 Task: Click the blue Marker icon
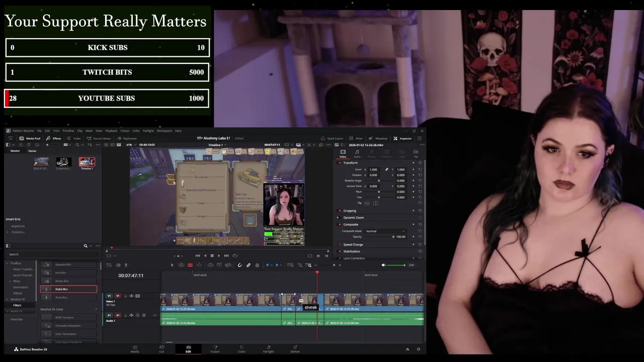pos(277,265)
